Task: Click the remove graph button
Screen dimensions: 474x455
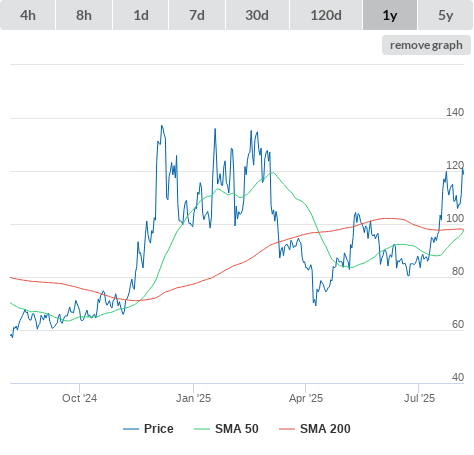Action: coord(426,45)
